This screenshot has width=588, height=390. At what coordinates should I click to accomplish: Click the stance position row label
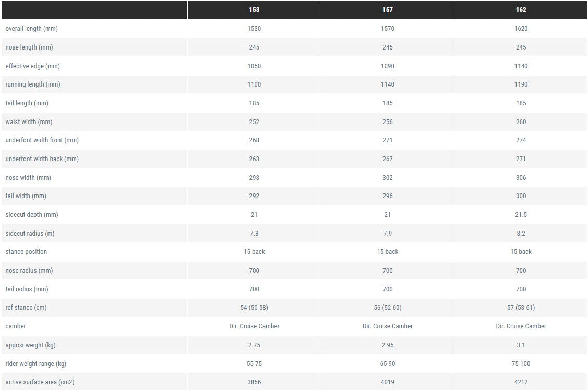pos(26,252)
